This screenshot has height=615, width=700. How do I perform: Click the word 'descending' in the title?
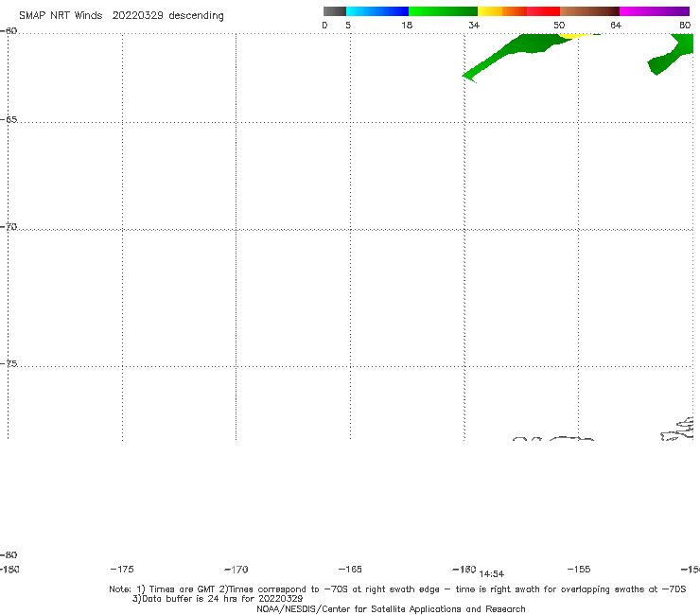(196, 16)
